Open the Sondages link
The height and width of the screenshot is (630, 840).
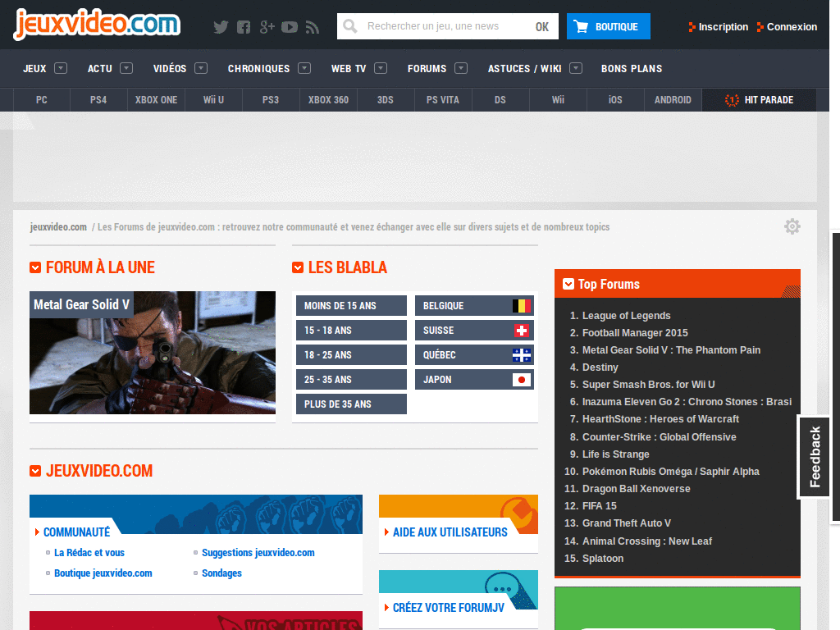tap(221, 573)
